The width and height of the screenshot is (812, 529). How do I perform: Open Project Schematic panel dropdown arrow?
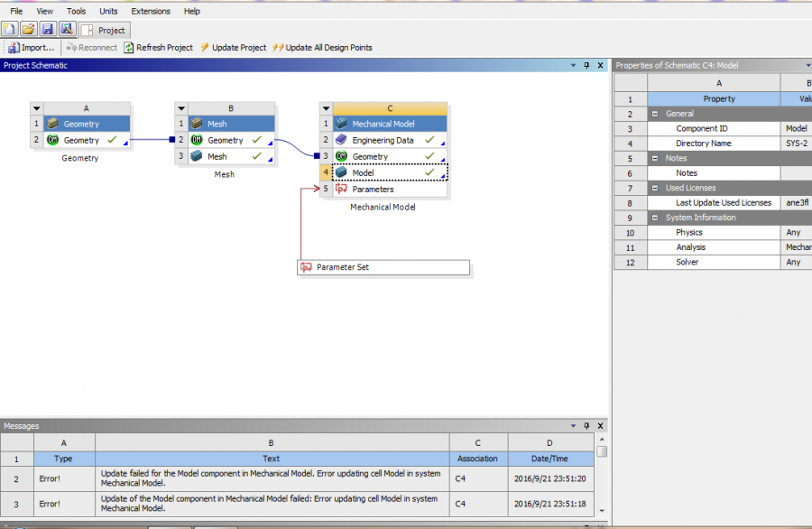573,65
